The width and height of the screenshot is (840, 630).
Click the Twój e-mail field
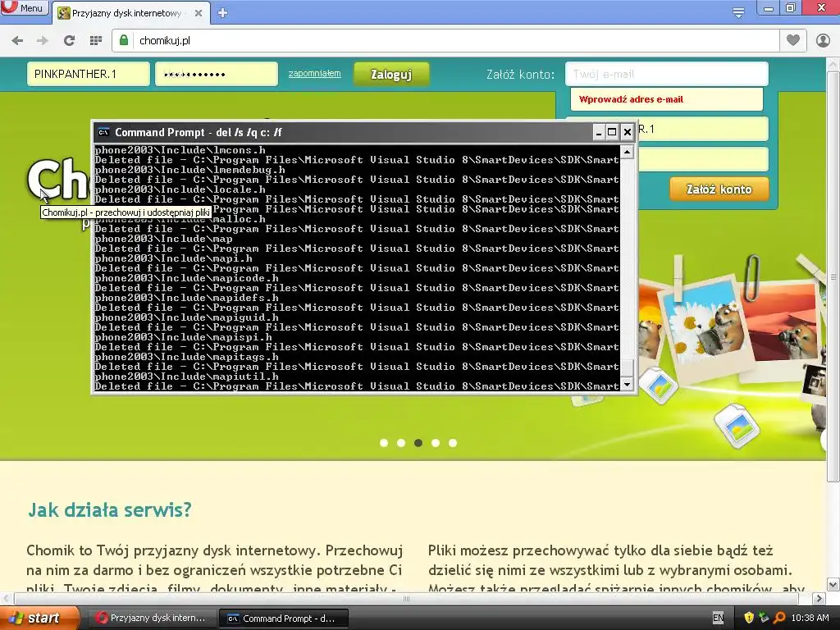(666, 74)
